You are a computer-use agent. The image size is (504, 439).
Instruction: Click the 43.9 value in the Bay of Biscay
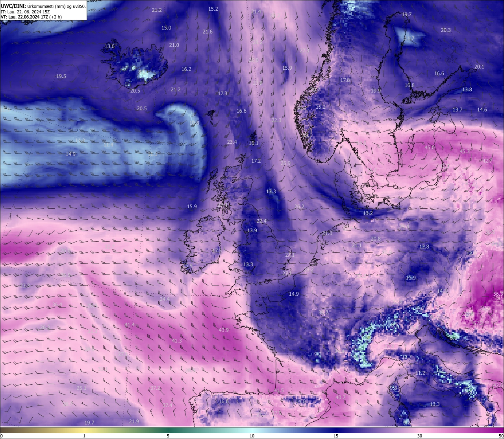[x=224, y=330]
